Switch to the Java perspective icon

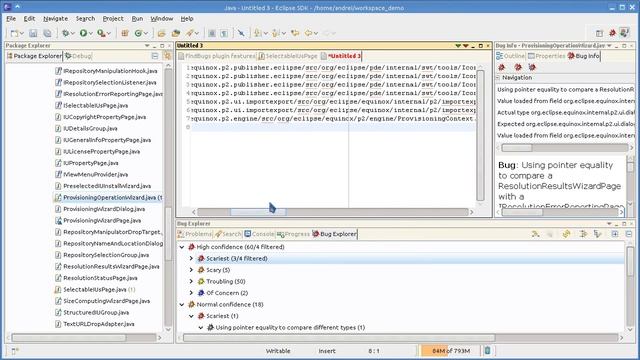[x=624, y=33]
